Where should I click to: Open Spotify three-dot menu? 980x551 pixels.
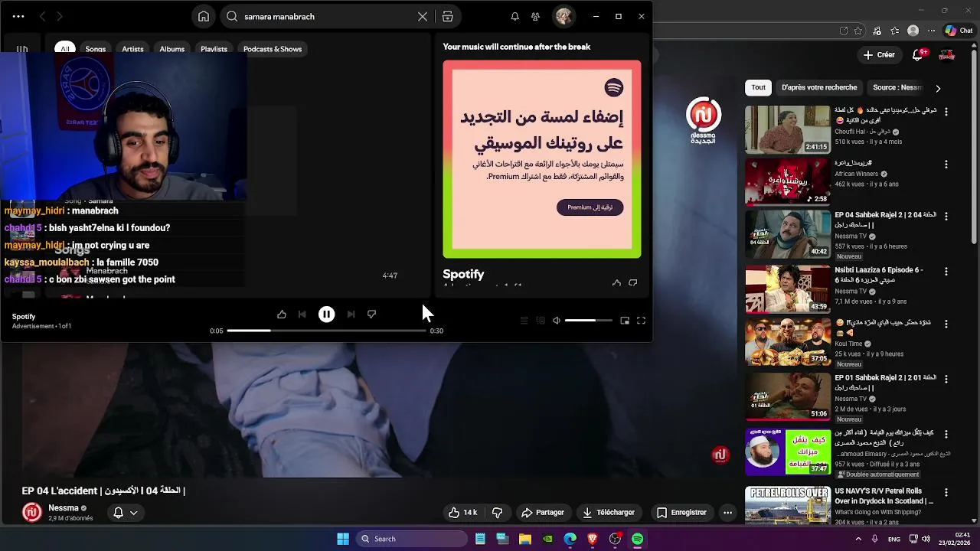(18, 16)
